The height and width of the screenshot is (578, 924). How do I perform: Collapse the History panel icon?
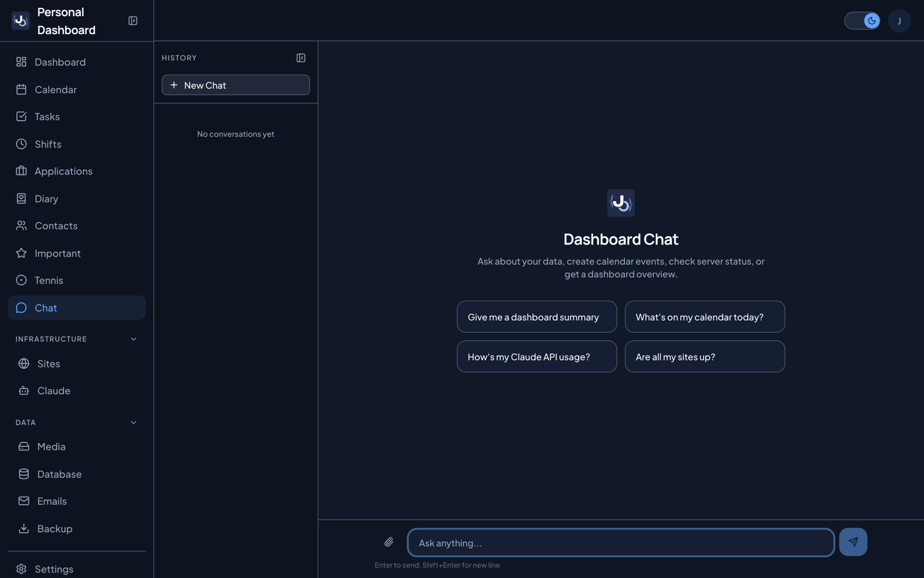click(301, 58)
